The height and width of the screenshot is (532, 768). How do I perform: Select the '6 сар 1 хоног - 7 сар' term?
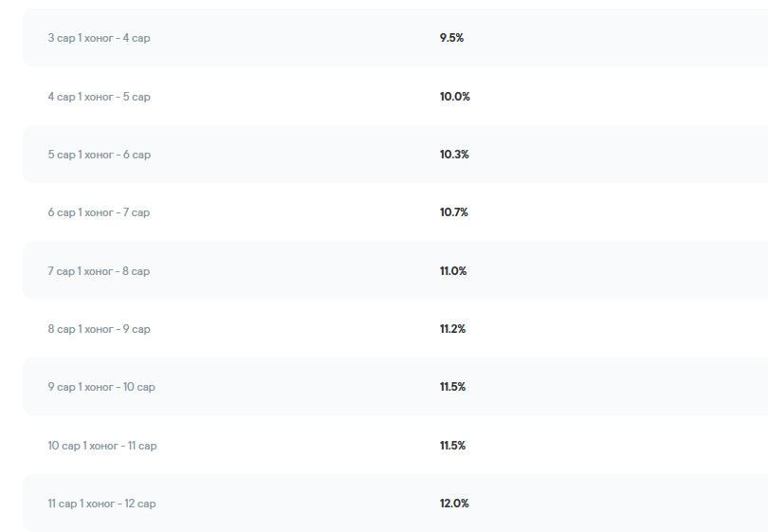tap(99, 212)
